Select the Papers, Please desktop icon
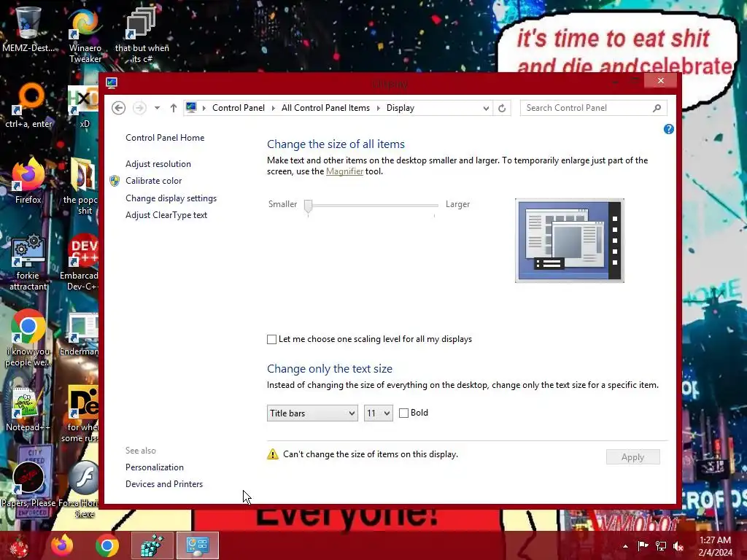This screenshot has height=560, width=747. tap(28, 483)
